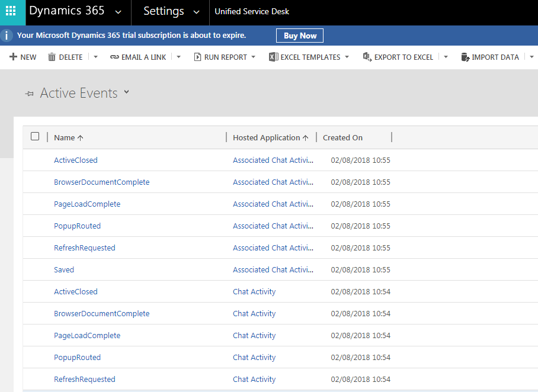Select Created On date in Saved row
This screenshot has height=392, width=538.
tap(361, 270)
